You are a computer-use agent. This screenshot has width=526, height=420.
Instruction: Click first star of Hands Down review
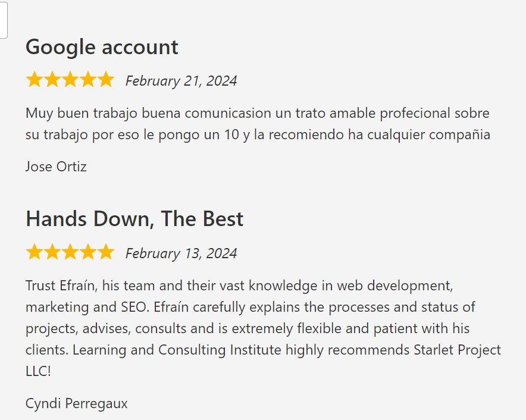click(35, 252)
